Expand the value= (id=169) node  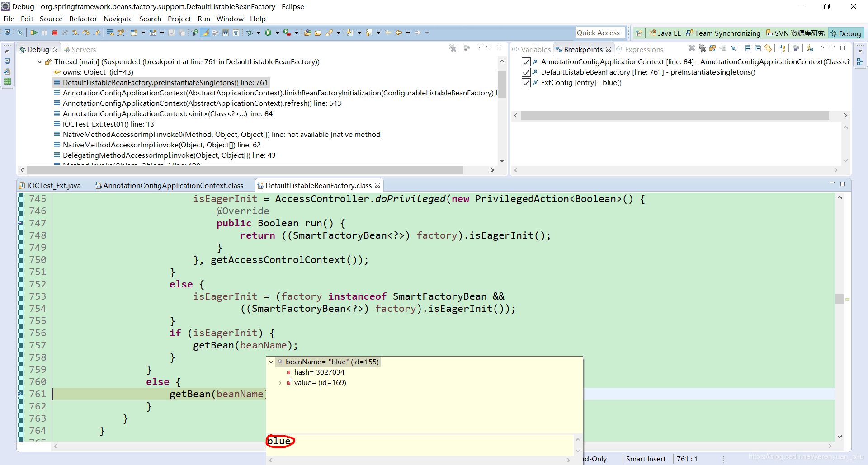tap(280, 383)
